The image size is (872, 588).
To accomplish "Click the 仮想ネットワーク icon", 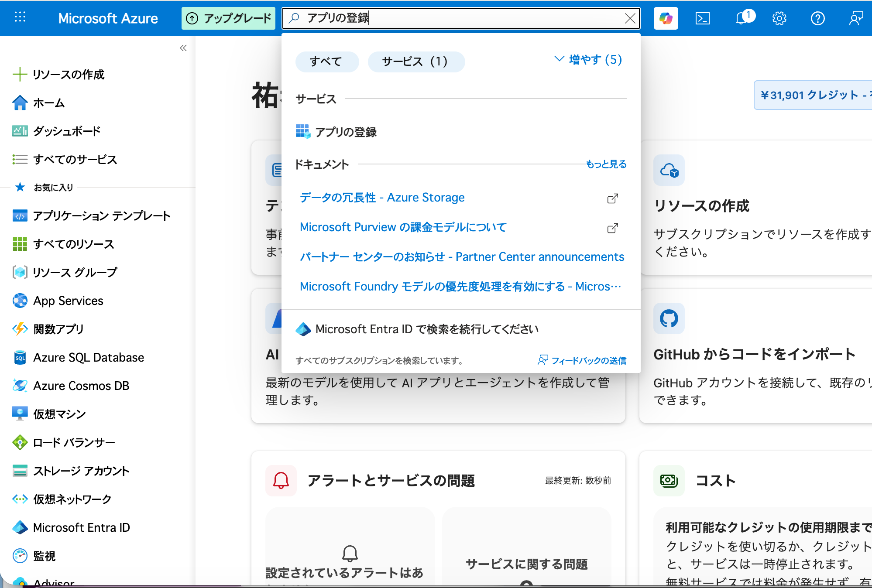I will (20, 499).
